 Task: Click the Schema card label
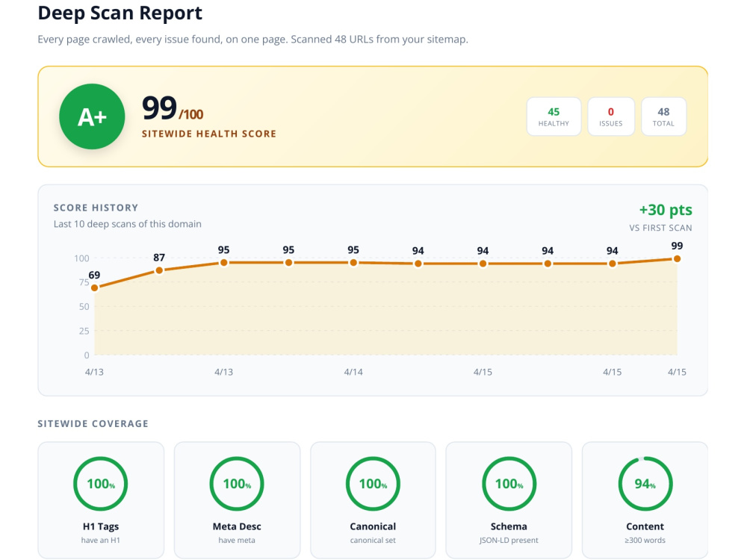[x=509, y=526]
